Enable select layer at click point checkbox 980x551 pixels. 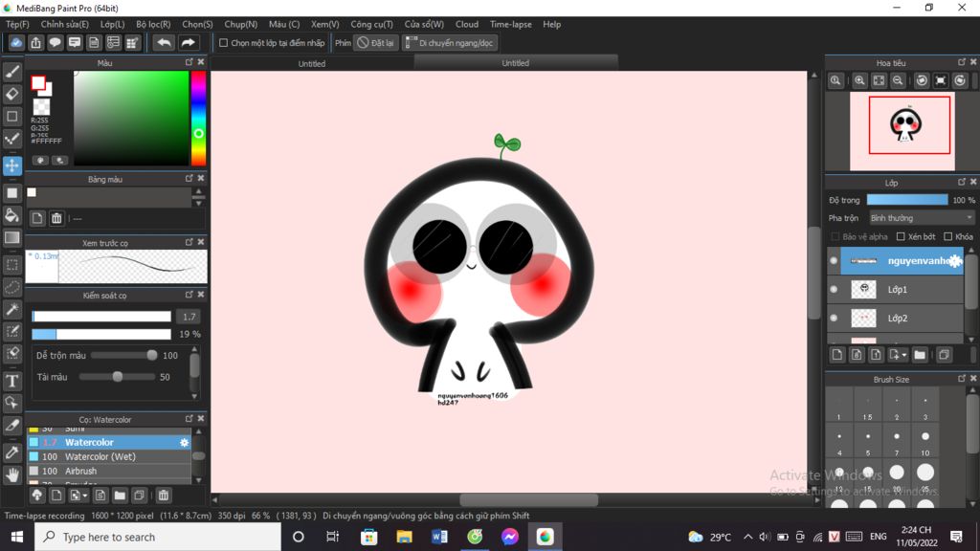pyautogui.click(x=223, y=43)
